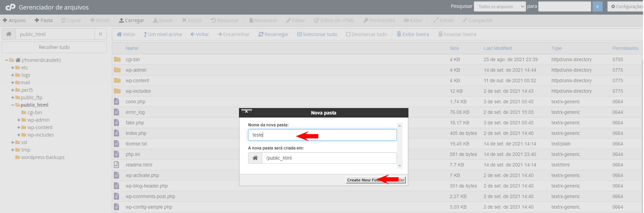The width and height of the screenshot is (644, 213).
Task: Click the Recolher tudo button
Action: tap(54, 47)
